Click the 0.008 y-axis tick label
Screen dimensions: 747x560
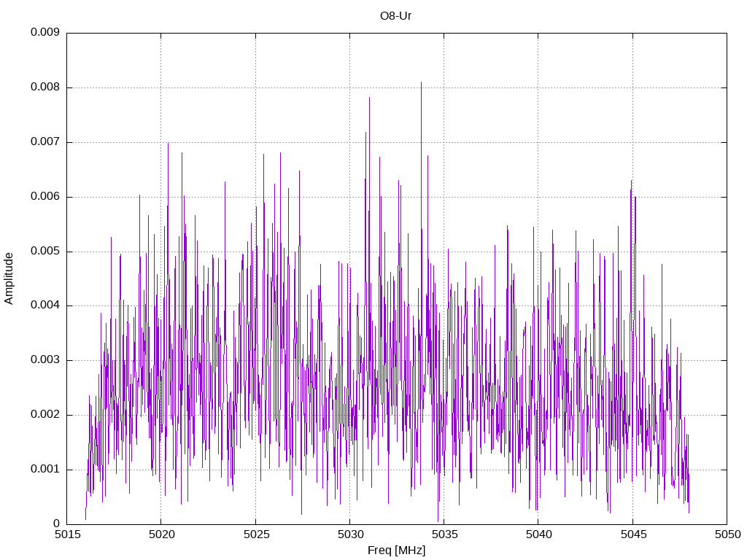point(45,87)
